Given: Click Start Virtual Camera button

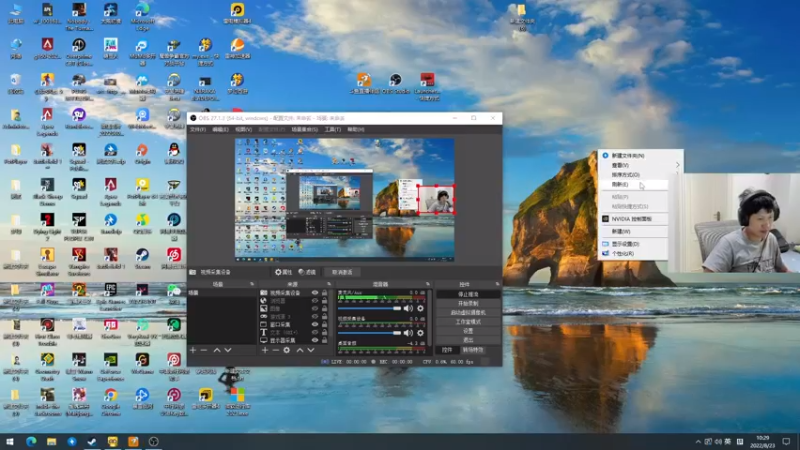Looking at the screenshot, I should point(468,313).
